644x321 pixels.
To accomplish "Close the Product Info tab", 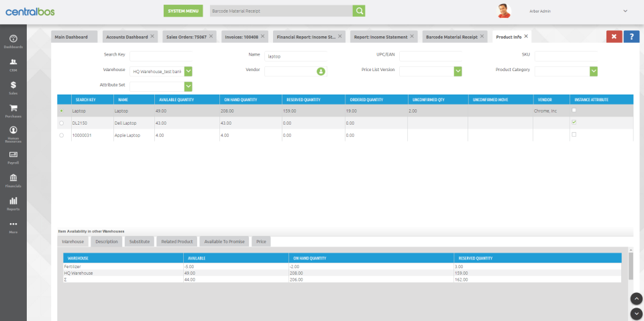I will (526, 36).
